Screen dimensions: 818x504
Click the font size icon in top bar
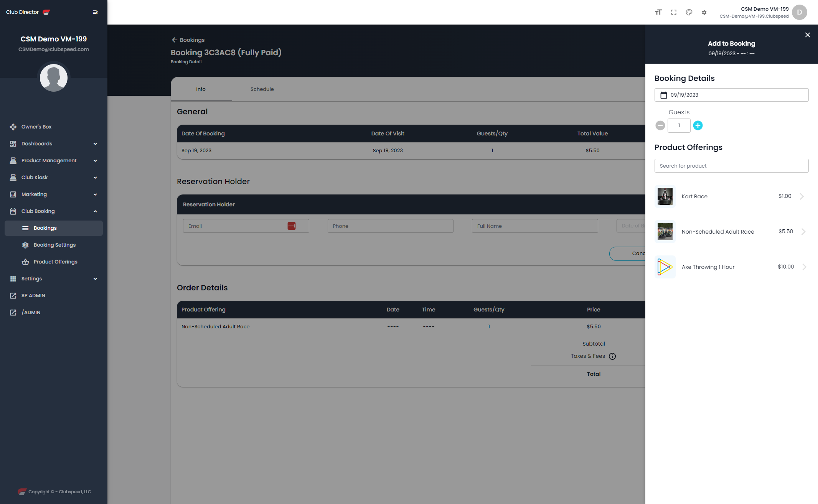pos(658,12)
